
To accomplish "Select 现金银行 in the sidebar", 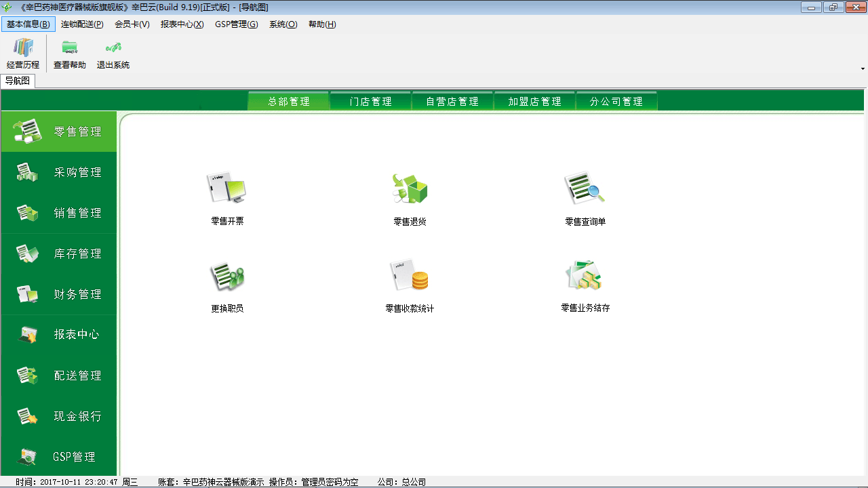I will pyautogui.click(x=59, y=416).
